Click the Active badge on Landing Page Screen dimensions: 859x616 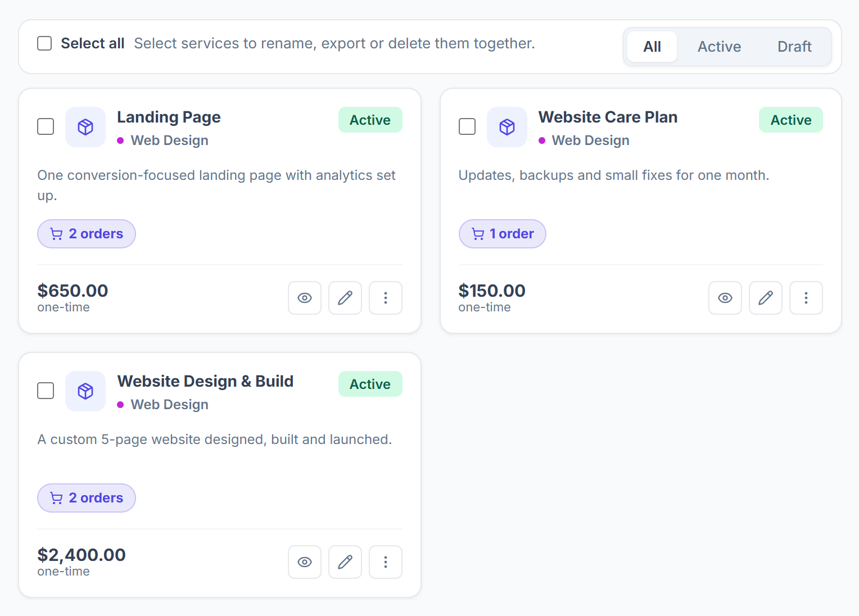click(370, 120)
